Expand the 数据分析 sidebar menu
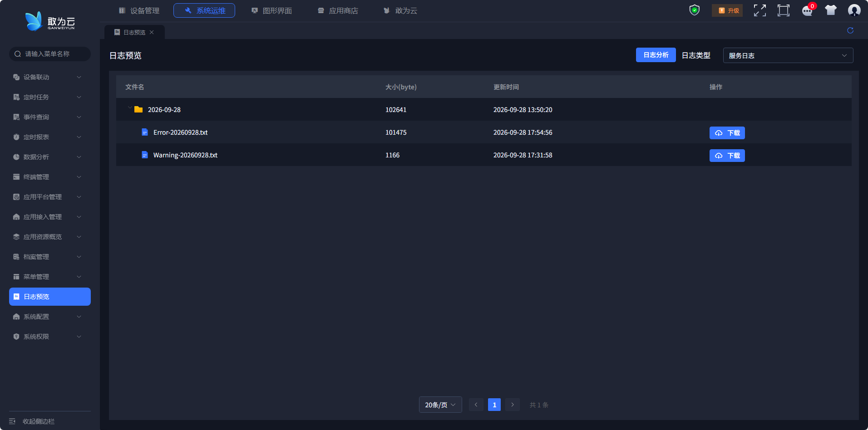The width and height of the screenshot is (868, 430). pyautogui.click(x=50, y=157)
